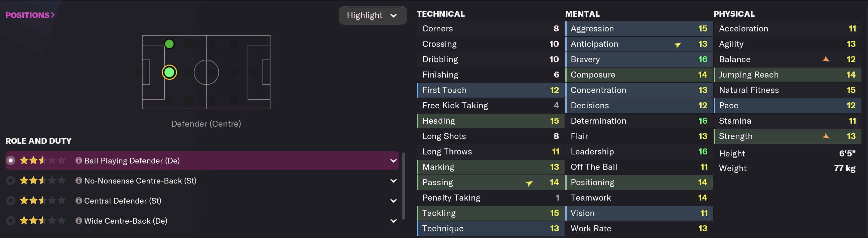Open the Positions section link

pyautogui.click(x=30, y=15)
